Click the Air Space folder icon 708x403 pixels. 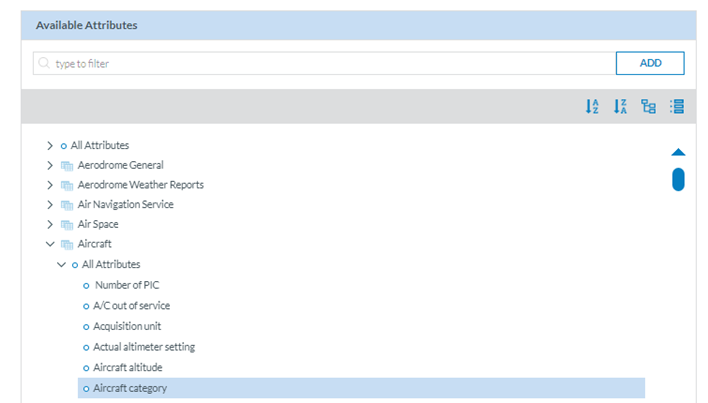(x=67, y=224)
